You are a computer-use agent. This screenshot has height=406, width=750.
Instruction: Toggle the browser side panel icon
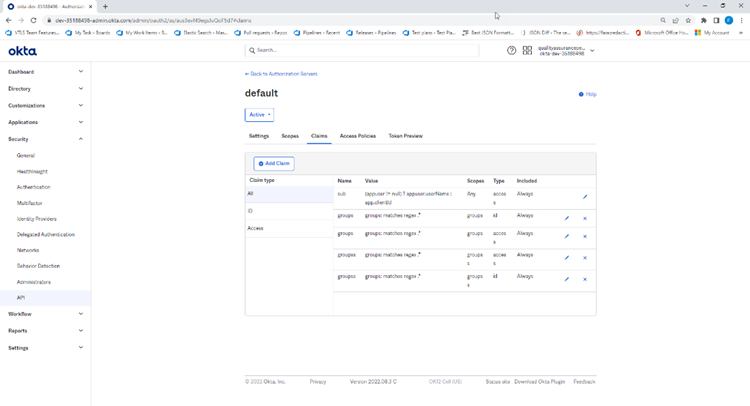716,21
